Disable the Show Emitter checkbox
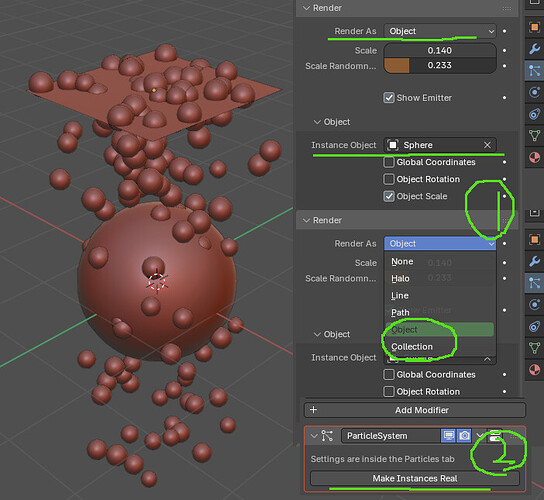 click(389, 98)
